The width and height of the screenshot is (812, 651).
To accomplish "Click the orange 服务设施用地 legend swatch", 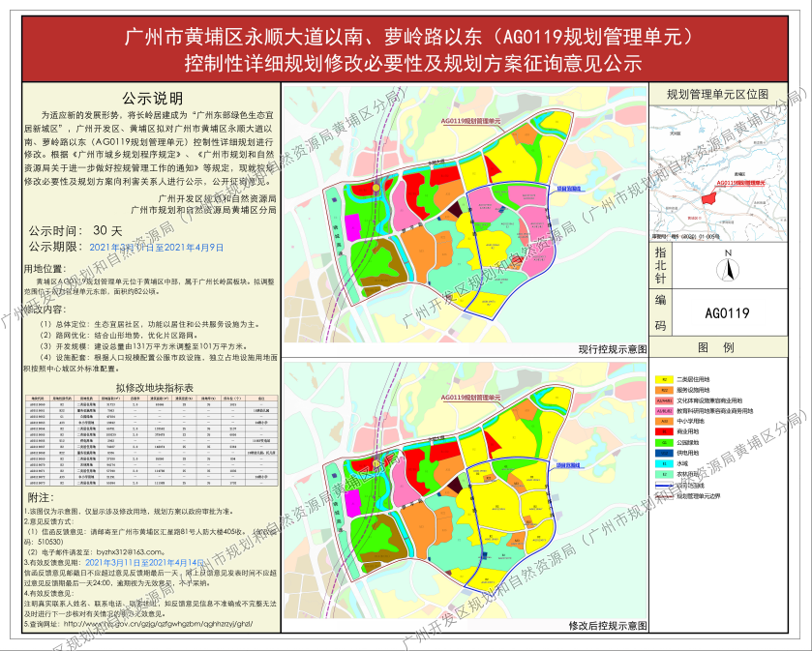I will coord(664,390).
